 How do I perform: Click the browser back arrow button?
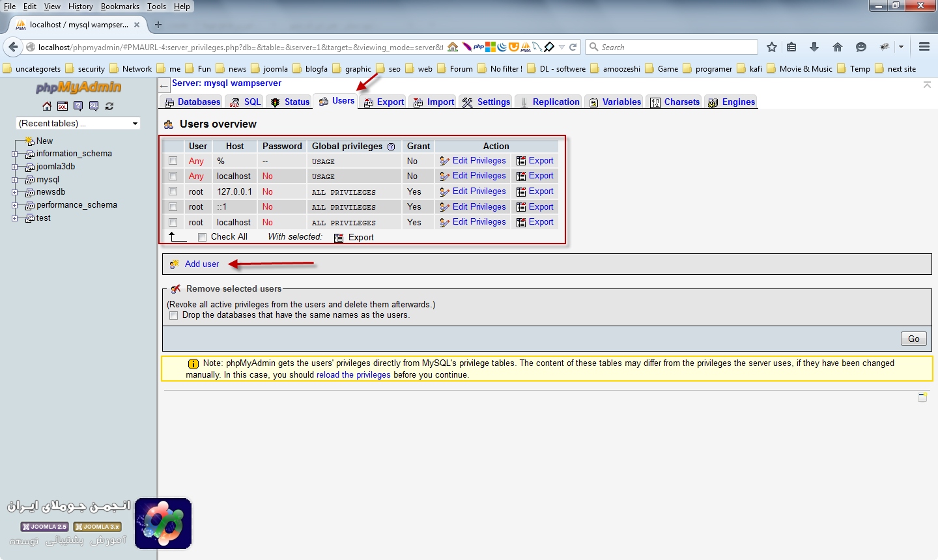(13, 47)
